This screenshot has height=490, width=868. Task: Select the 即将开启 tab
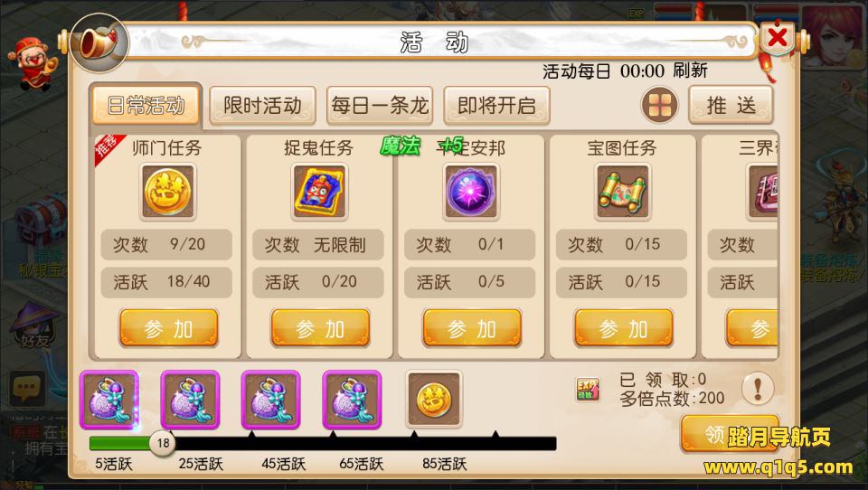tap(496, 105)
